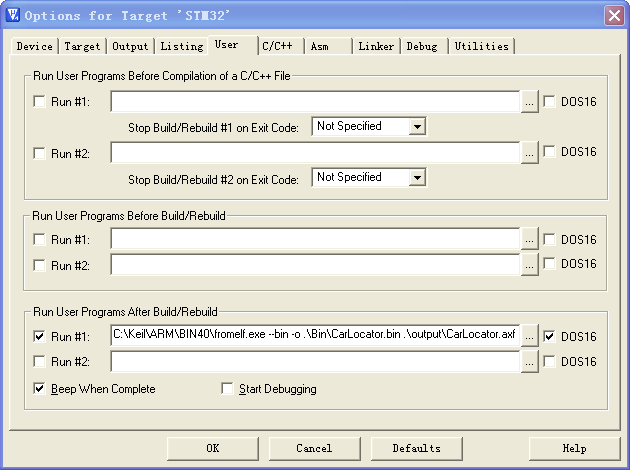Click Run #1 before Build/Rebuild command field

315,239
